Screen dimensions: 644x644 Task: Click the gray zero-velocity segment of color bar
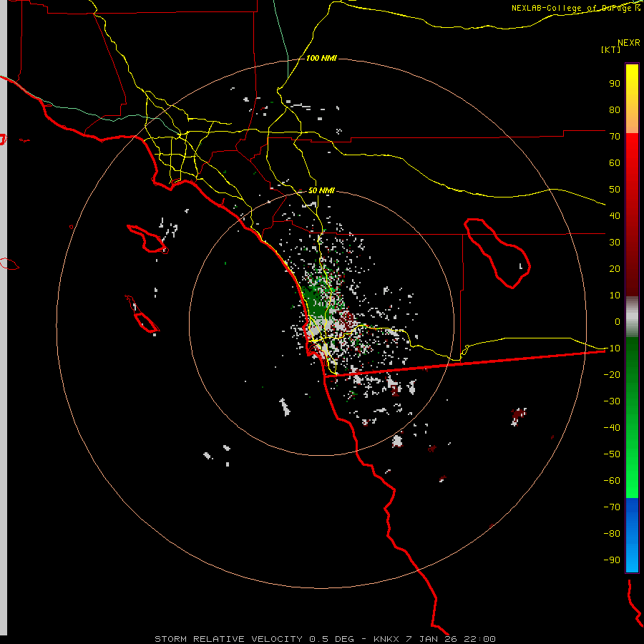point(632,317)
